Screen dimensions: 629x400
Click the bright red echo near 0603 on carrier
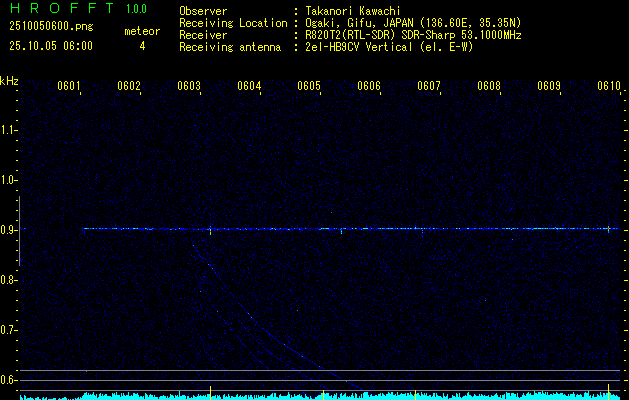(x=210, y=231)
